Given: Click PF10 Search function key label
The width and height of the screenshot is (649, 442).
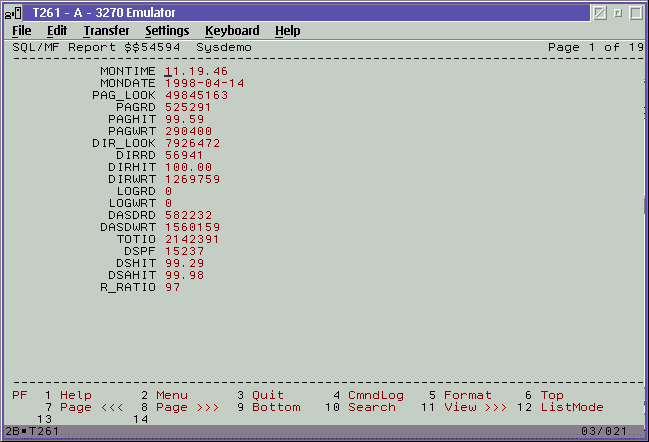Looking at the screenshot, I should click(x=372, y=407).
